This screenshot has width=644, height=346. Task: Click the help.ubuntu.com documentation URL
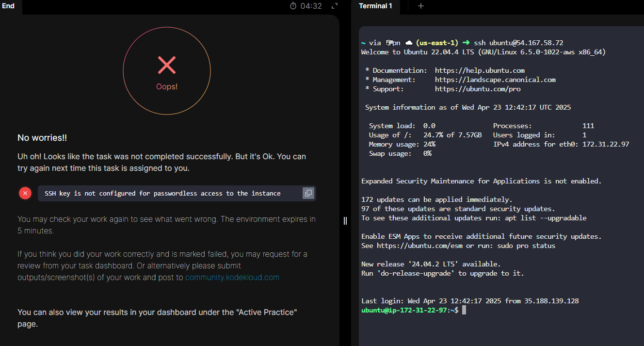[x=480, y=70]
